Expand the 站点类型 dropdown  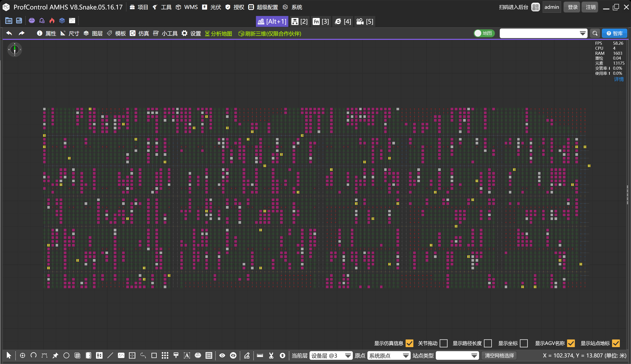457,355
